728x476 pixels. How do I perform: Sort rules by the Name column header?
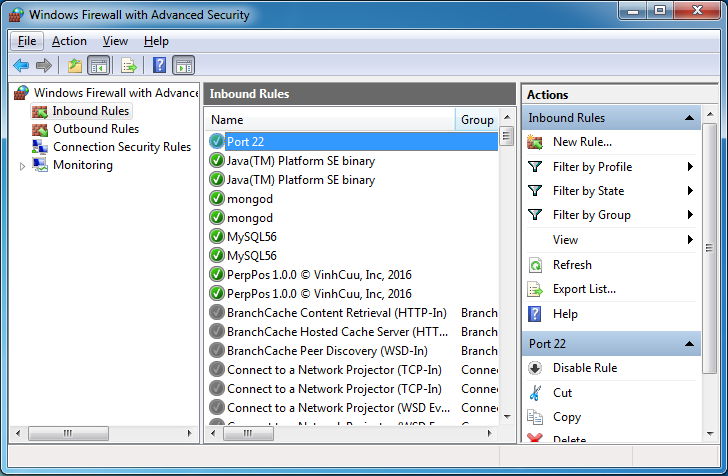point(330,120)
